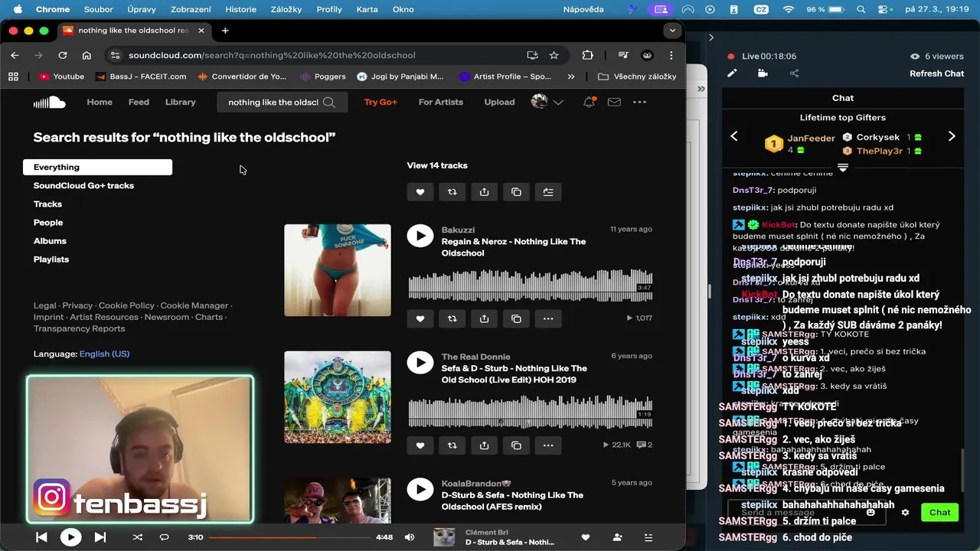Copy link of the Regain & Neroz track
This screenshot has width=980, height=551.
(x=516, y=318)
